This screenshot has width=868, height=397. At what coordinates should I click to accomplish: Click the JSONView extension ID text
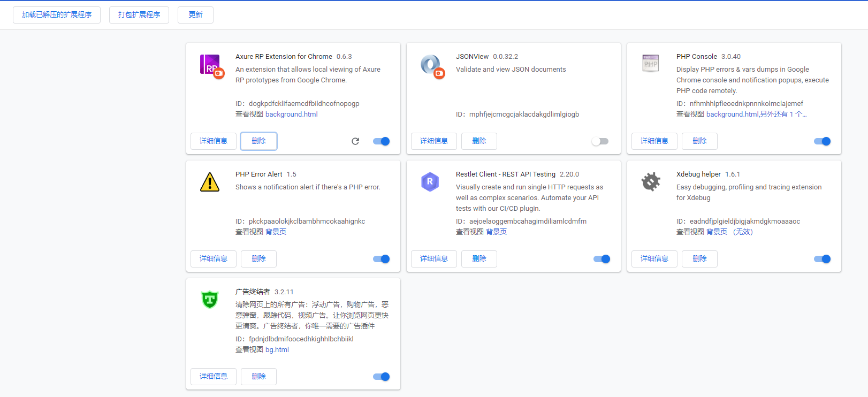[x=517, y=114]
